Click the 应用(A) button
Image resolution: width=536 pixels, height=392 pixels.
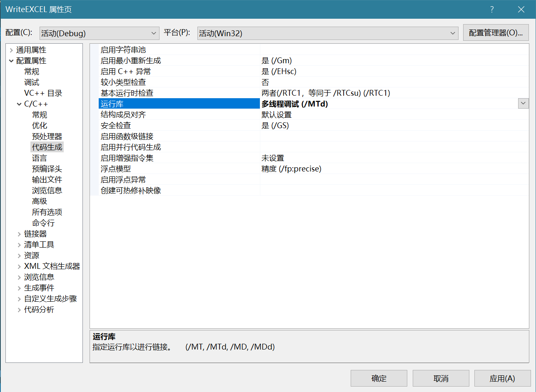coord(502,378)
